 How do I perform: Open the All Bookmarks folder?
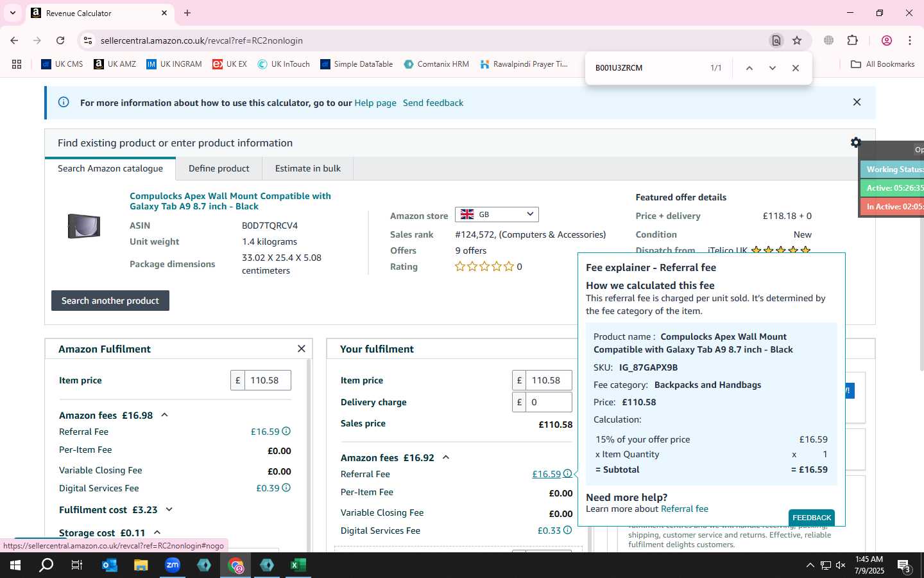(x=882, y=64)
